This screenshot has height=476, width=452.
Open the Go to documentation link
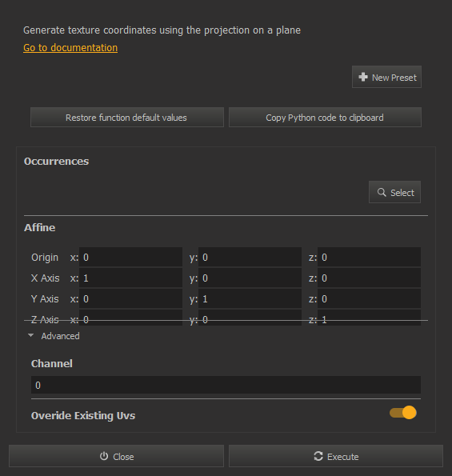coord(70,48)
